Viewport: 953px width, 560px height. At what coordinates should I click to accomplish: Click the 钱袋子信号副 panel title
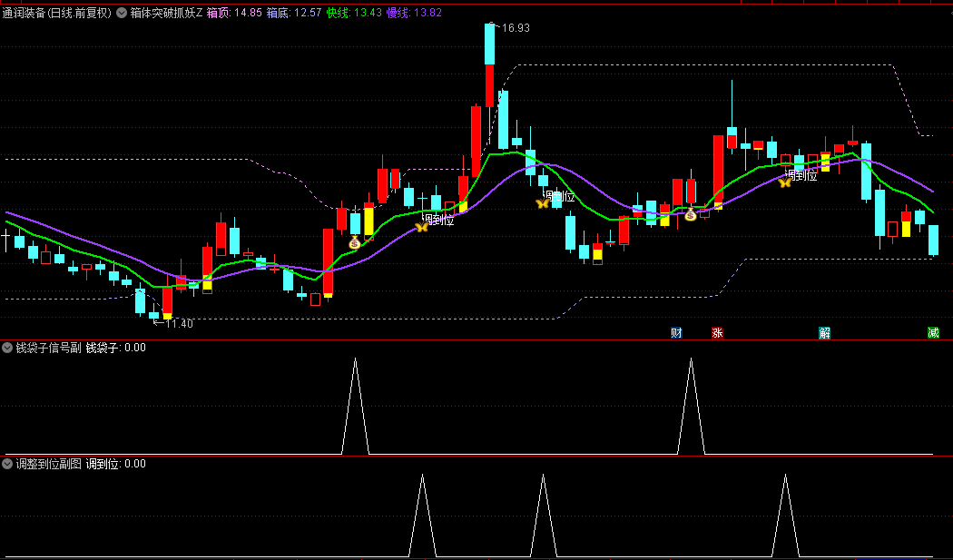pyautogui.click(x=48, y=348)
